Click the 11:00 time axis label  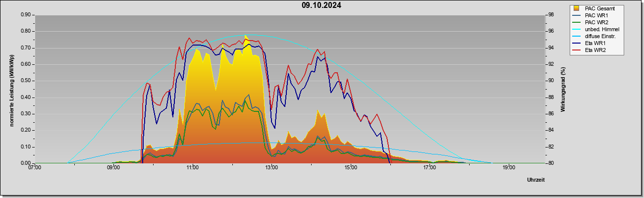[x=193, y=168]
